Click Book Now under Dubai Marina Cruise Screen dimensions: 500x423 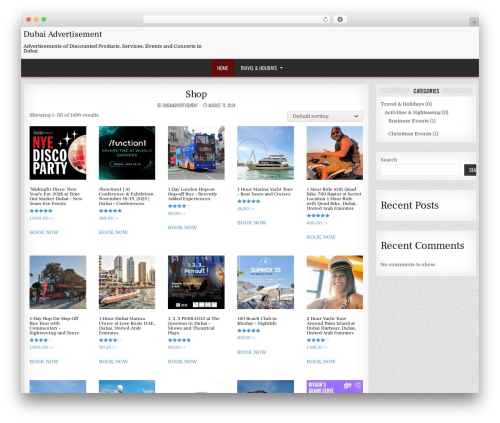(113, 362)
